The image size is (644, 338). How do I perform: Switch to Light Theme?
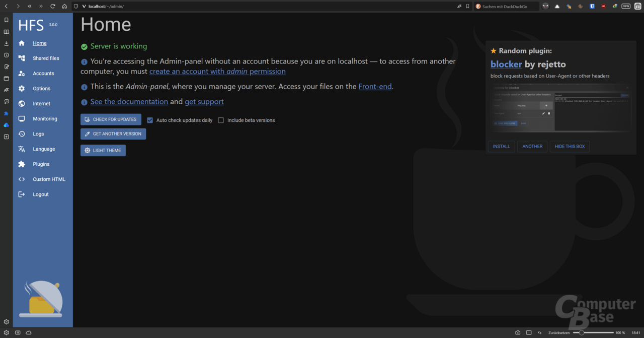103,150
